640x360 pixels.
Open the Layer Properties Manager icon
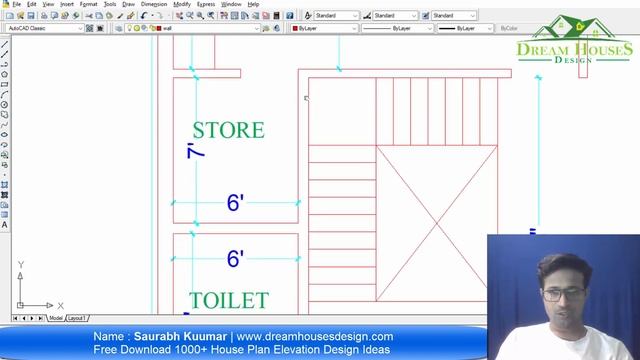pos(119,28)
